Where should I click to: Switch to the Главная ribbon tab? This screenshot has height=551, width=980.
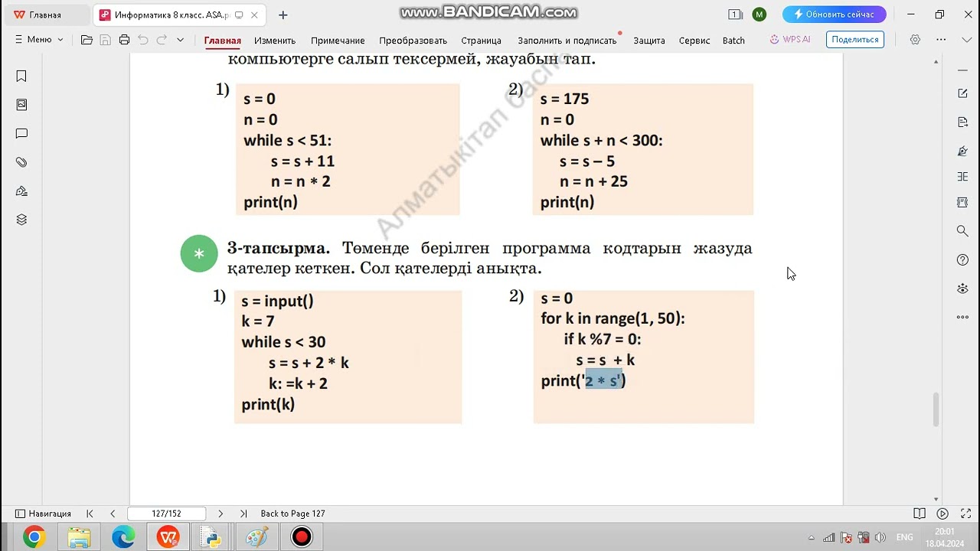click(223, 41)
